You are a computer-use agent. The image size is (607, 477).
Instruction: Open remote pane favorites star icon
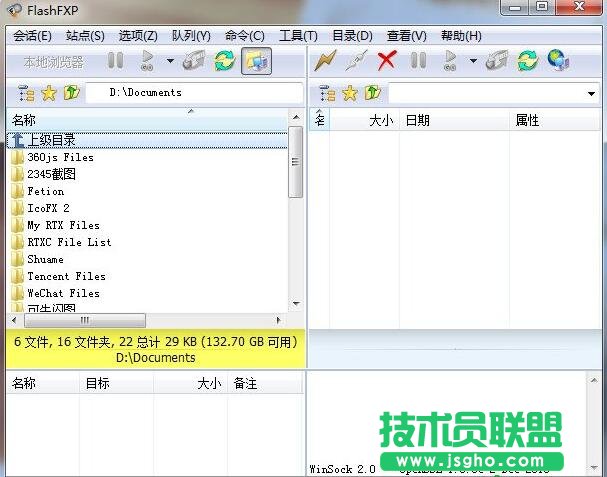pyautogui.click(x=350, y=93)
